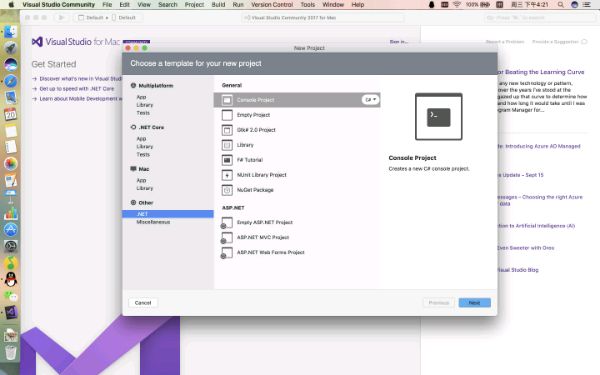600x375 pixels.
Task: Open the Version Control menu
Action: coord(272,5)
